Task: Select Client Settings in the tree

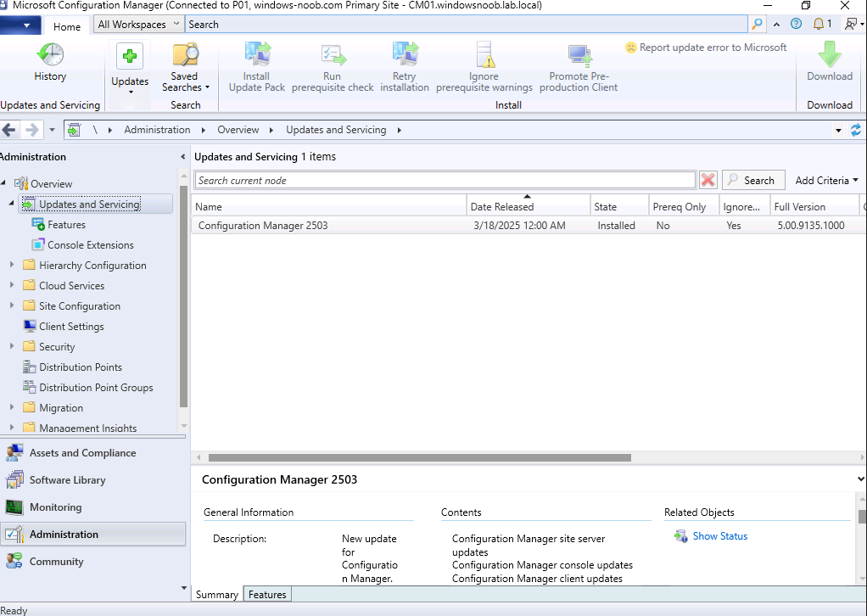Action: [x=71, y=327]
